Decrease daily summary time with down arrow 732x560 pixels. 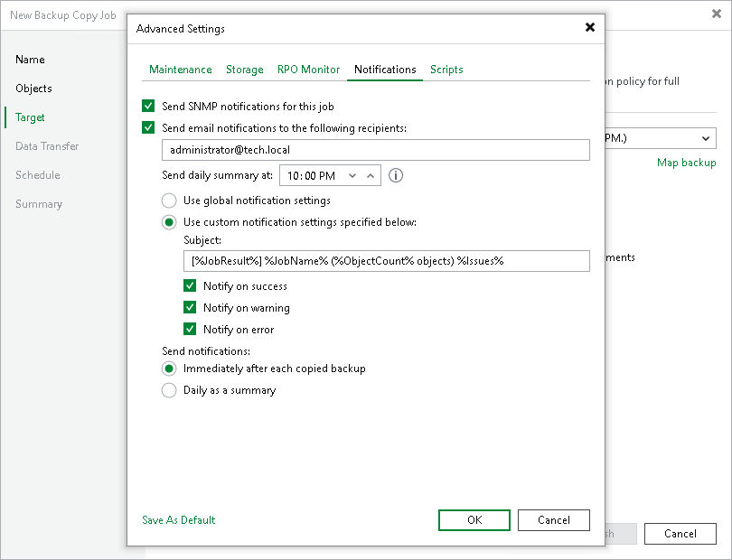tap(352, 175)
